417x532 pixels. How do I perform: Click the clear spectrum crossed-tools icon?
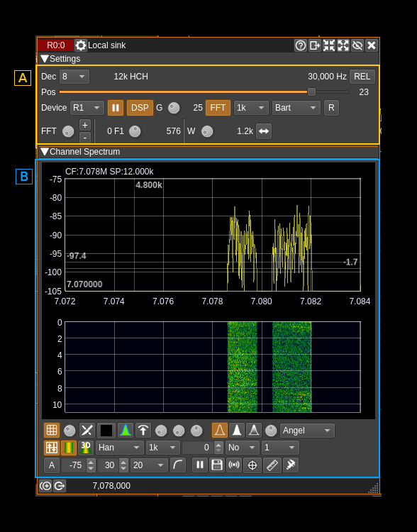click(87, 431)
